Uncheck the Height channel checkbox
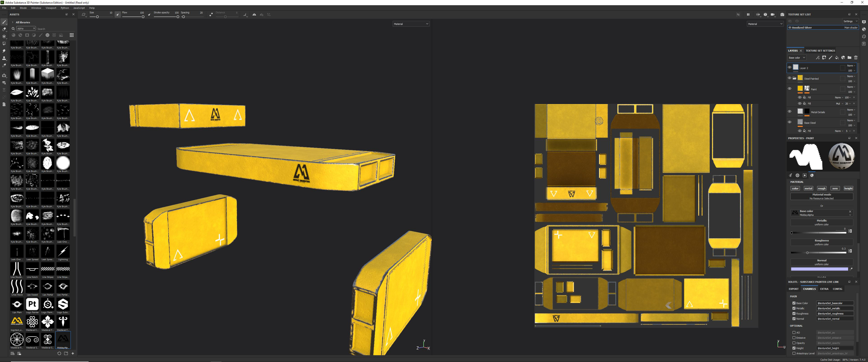The image size is (868, 362). pyautogui.click(x=794, y=348)
